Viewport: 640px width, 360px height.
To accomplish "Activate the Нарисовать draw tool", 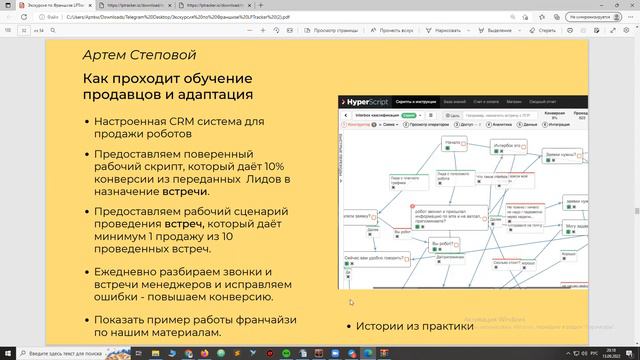I will (443, 30).
